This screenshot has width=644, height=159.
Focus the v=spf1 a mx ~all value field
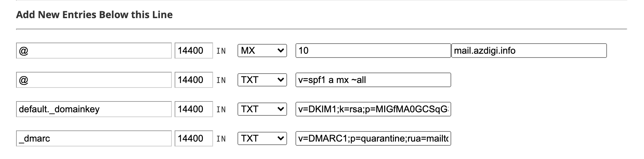coord(373,80)
